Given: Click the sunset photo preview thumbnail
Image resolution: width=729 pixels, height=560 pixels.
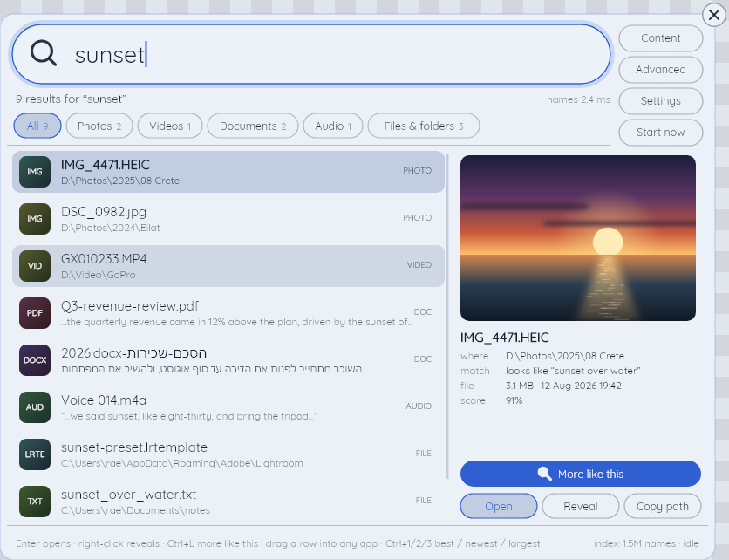Looking at the screenshot, I should click(578, 237).
